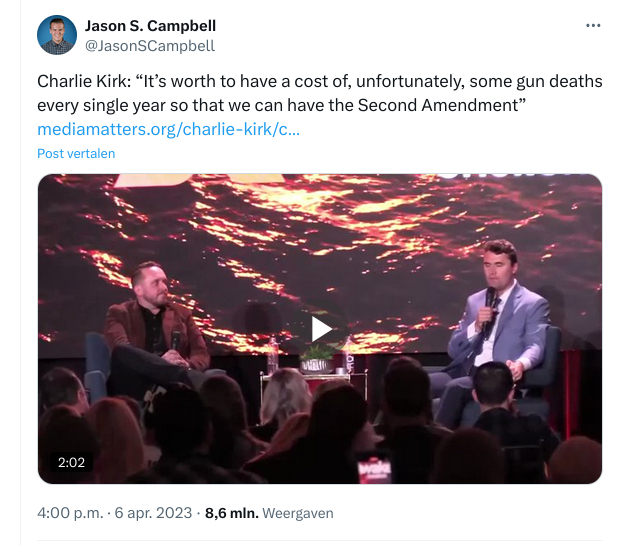
Task: Open the three-dot more options menu
Action: [x=593, y=25]
